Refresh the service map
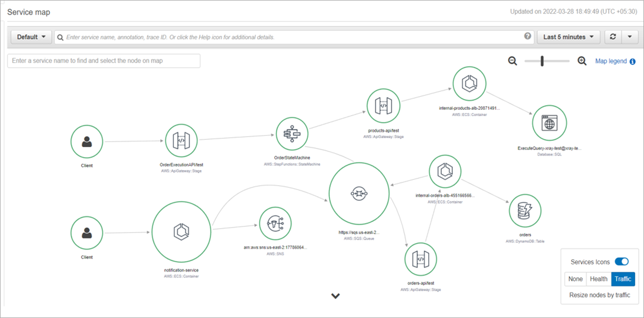Screen dimensions: 644x318 coord(613,37)
